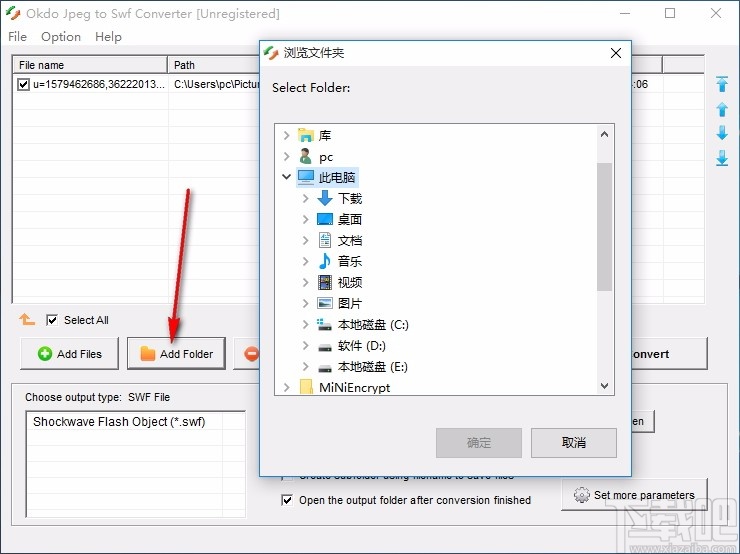
Task: Click the C:\Users\pc\Pictu path cell
Action: [x=216, y=84]
